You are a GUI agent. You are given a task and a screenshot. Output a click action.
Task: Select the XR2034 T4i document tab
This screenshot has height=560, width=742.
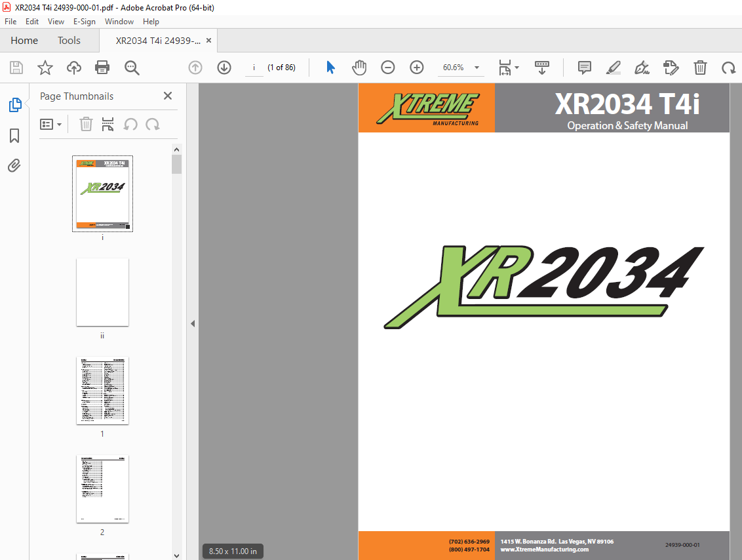coord(157,41)
